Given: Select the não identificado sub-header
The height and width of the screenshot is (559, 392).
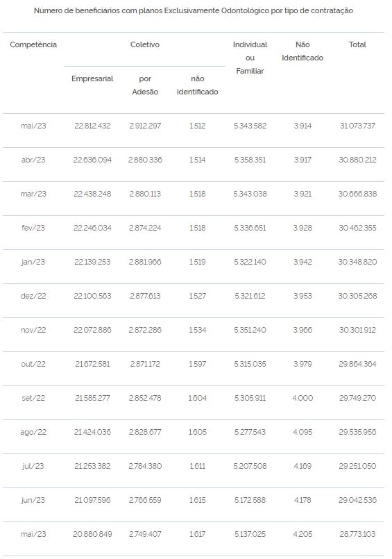Looking at the screenshot, I should point(197,85).
